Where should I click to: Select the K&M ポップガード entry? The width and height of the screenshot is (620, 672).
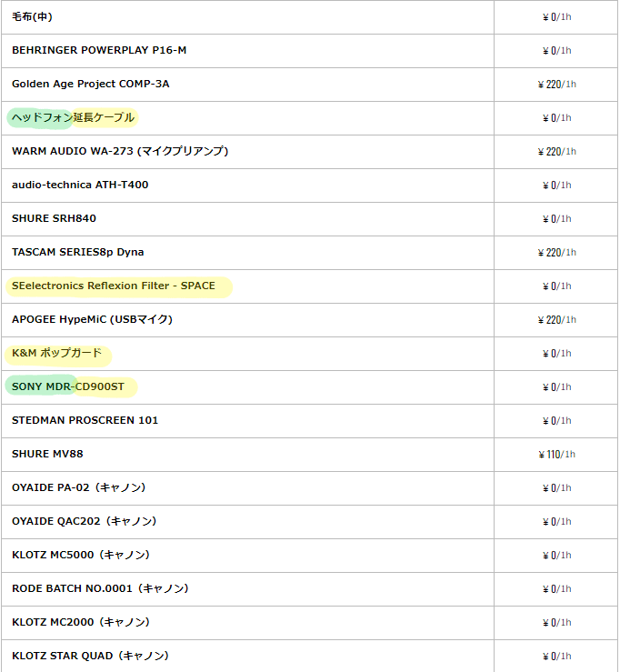(56, 353)
